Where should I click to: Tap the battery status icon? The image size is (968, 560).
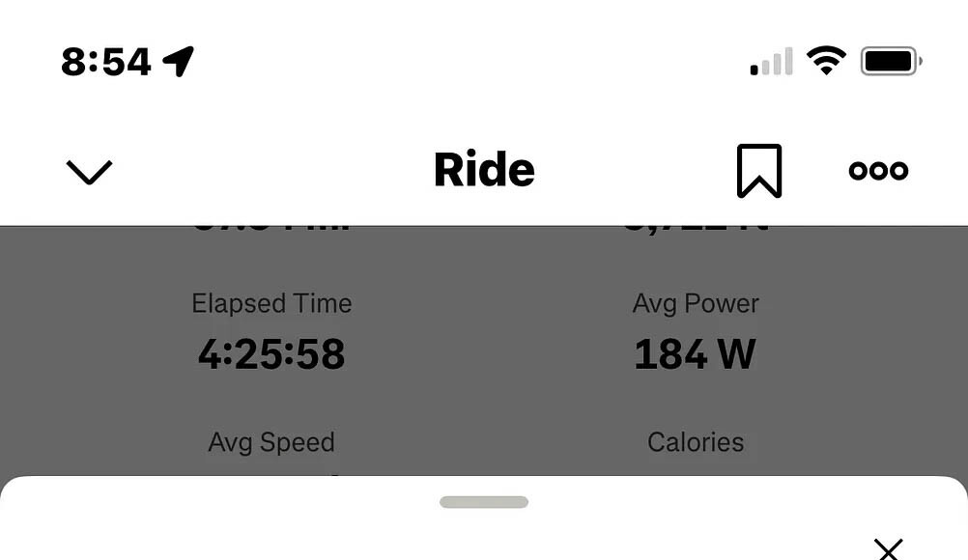891,61
